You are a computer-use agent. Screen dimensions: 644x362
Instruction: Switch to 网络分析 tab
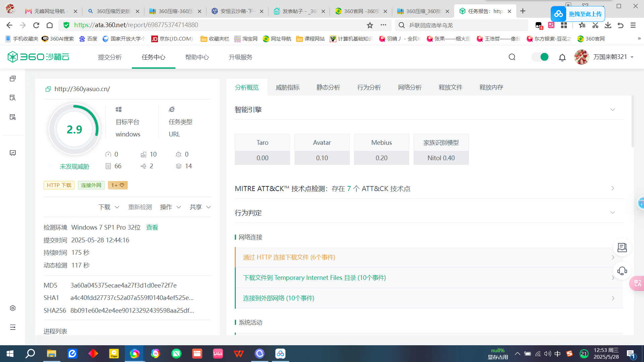pyautogui.click(x=410, y=87)
